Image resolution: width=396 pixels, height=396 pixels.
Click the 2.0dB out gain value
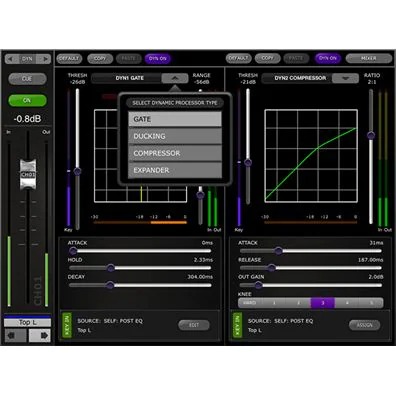(x=376, y=277)
